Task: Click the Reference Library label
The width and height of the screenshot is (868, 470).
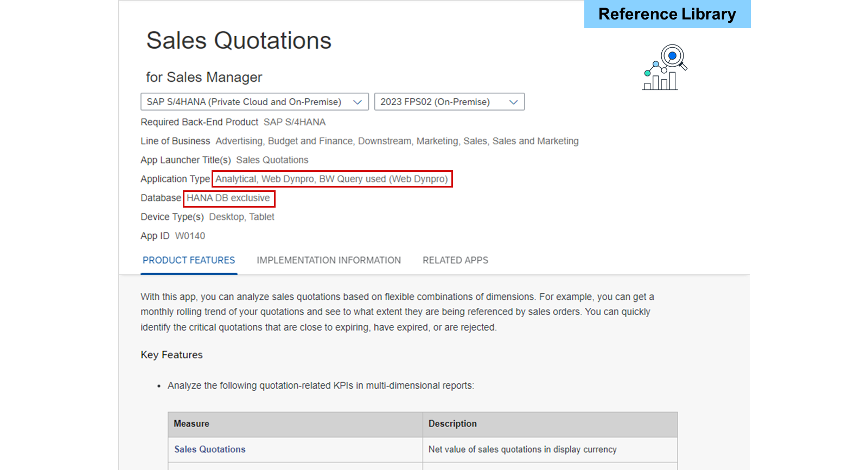Action: (667, 14)
